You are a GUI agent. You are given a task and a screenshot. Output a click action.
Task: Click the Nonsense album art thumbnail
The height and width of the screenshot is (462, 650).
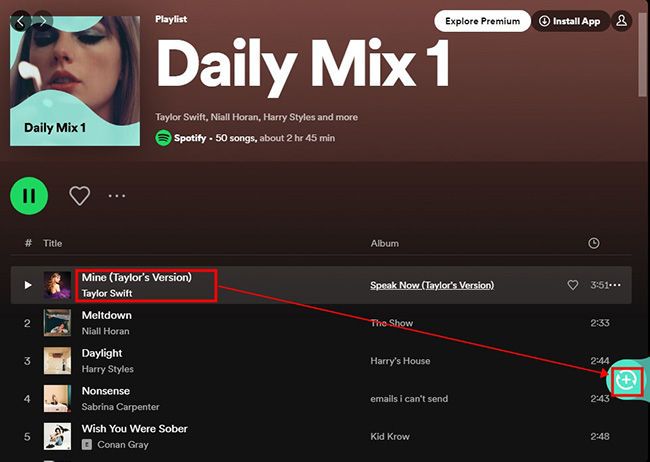click(x=57, y=399)
